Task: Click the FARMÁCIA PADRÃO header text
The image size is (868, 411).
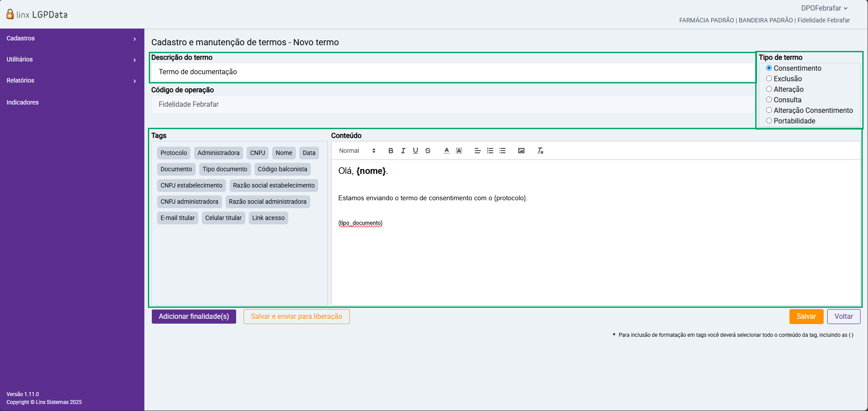Action: (707, 20)
